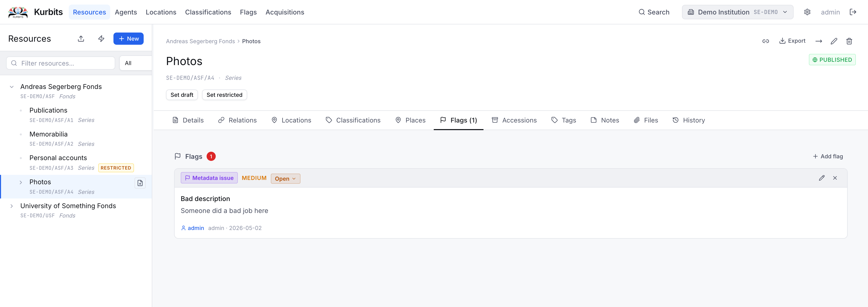Add child document icon on Photos row

[x=140, y=183]
